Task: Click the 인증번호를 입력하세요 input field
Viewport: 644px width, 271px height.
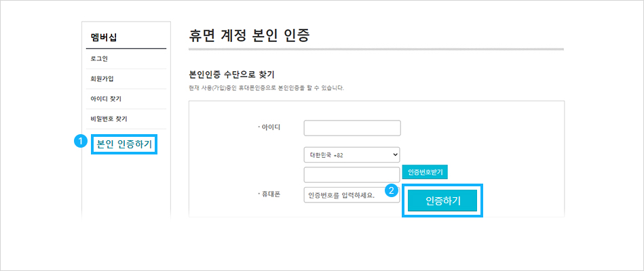Action: coord(352,194)
